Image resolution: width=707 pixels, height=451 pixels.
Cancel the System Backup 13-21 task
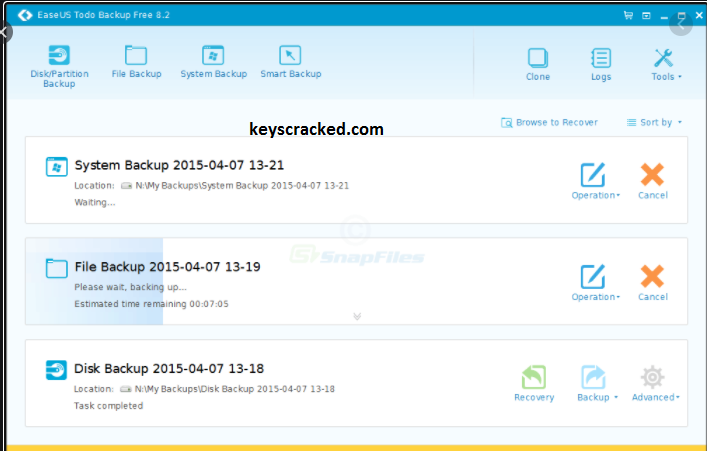point(652,181)
